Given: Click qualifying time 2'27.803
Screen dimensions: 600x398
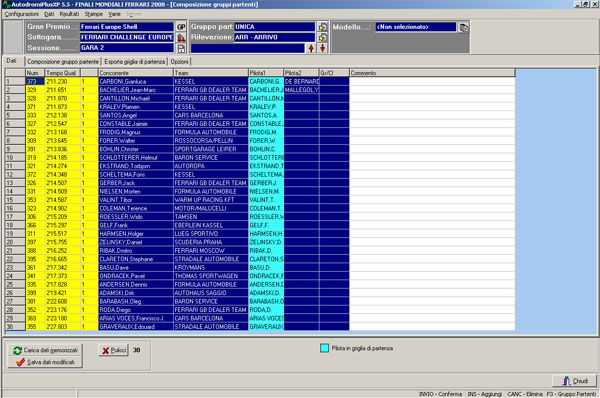Looking at the screenshot, I should coord(62,326).
